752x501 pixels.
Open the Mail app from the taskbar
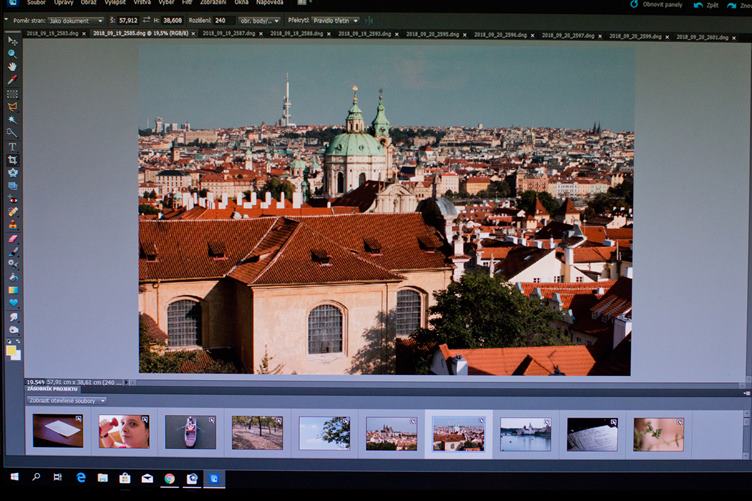[147, 478]
